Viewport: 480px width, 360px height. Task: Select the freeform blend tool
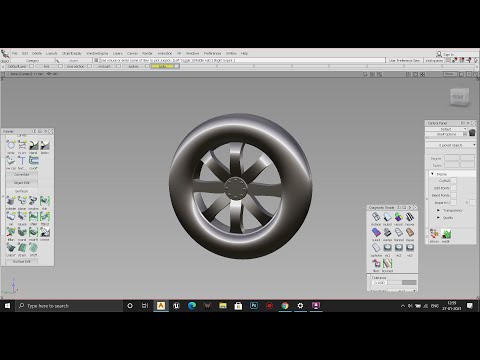45,217
